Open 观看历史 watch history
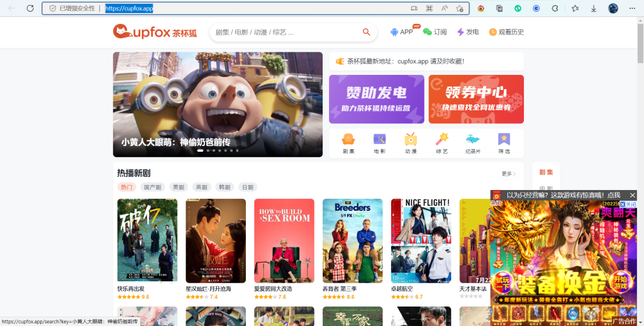Screen dimensions: 644x326 pyautogui.click(x=506, y=32)
